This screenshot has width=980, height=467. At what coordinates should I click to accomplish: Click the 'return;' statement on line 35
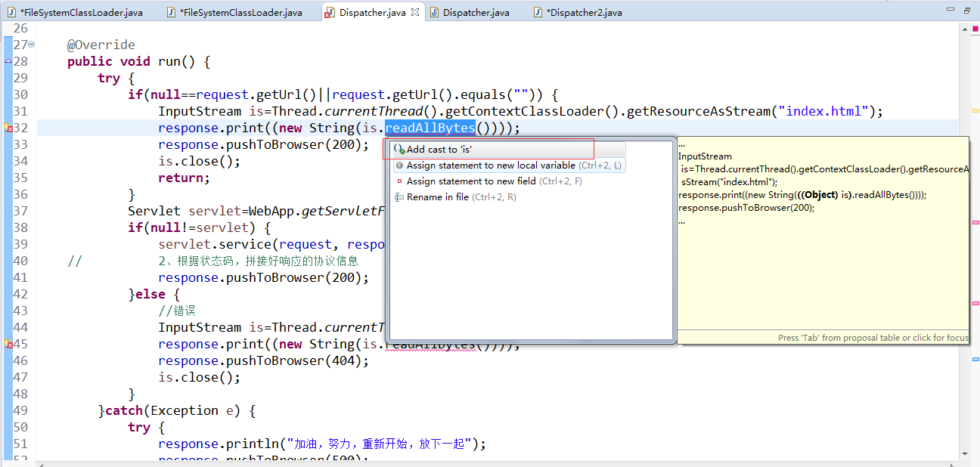pyautogui.click(x=185, y=178)
